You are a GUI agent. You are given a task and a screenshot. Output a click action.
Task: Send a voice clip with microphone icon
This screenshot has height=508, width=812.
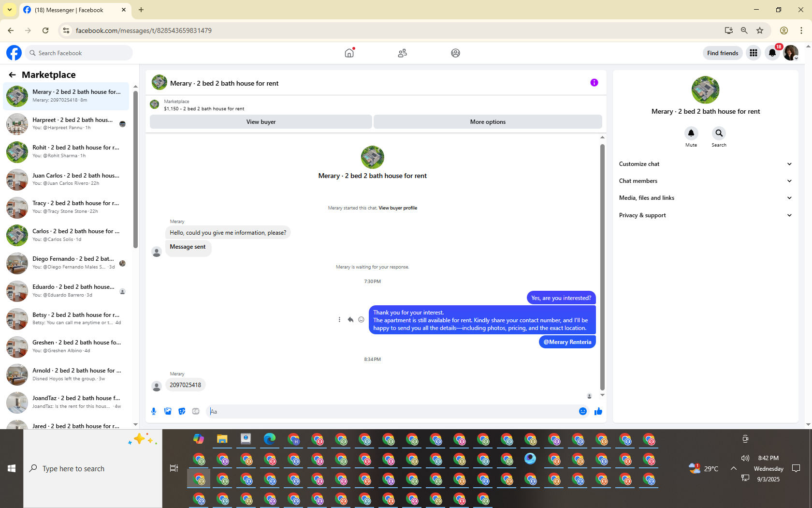tap(154, 411)
